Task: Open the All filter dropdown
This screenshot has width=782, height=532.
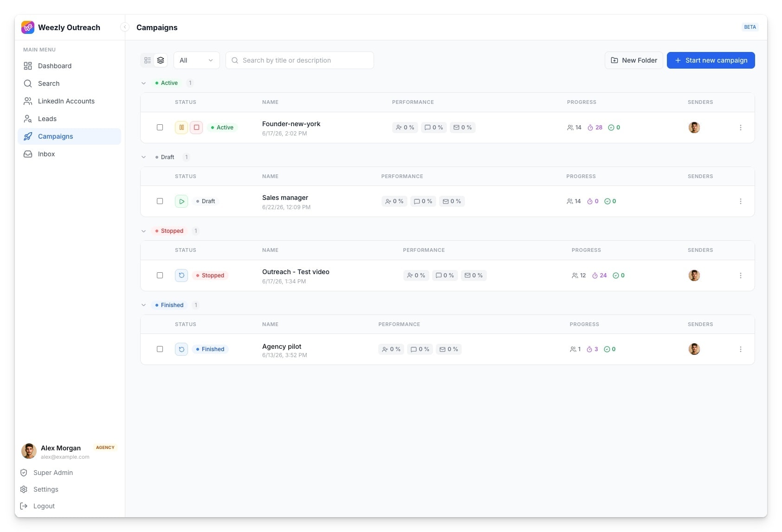Action: [196, 60]
